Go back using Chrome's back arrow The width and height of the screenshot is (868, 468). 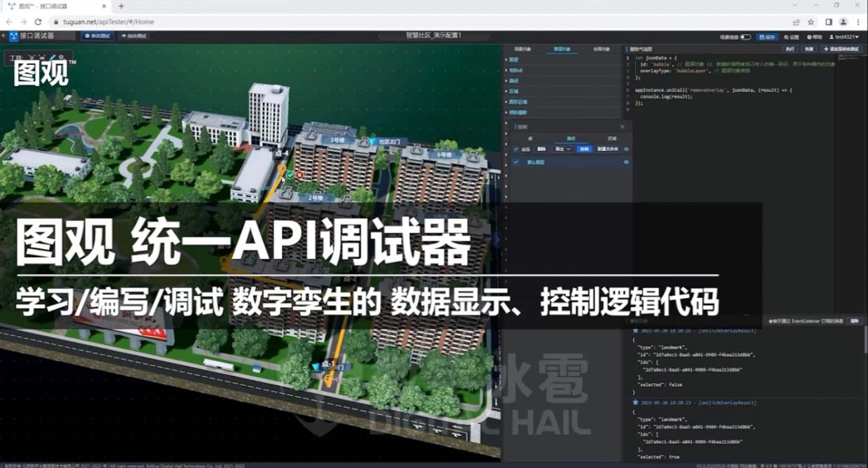pyautogui.click(x=8, y=22)
